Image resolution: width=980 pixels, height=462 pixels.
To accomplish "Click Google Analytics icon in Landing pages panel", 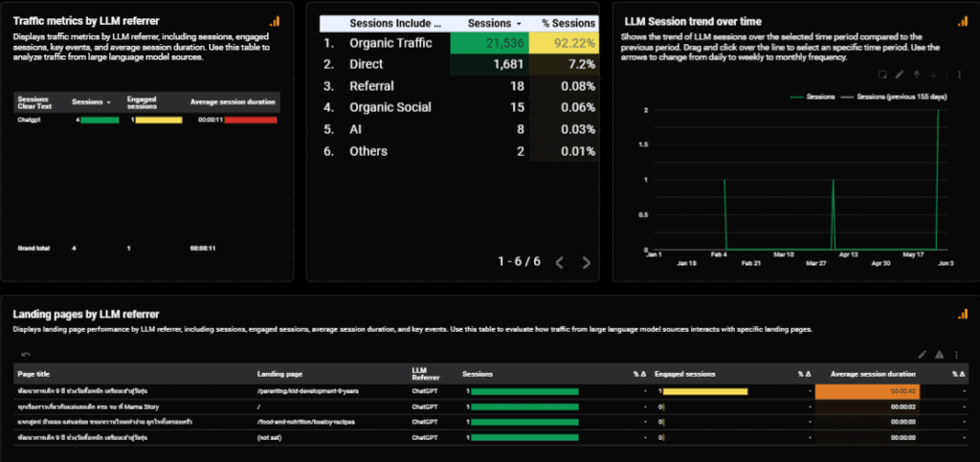I will point(961,314).
